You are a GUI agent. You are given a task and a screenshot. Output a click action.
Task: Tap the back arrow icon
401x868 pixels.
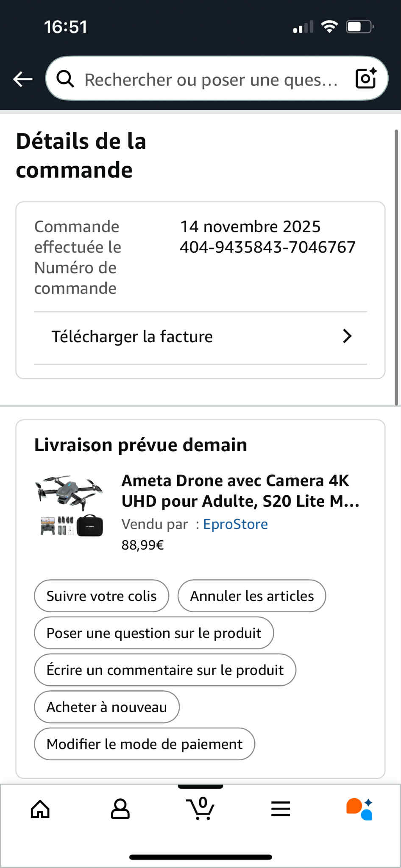[x=23, y=79]
